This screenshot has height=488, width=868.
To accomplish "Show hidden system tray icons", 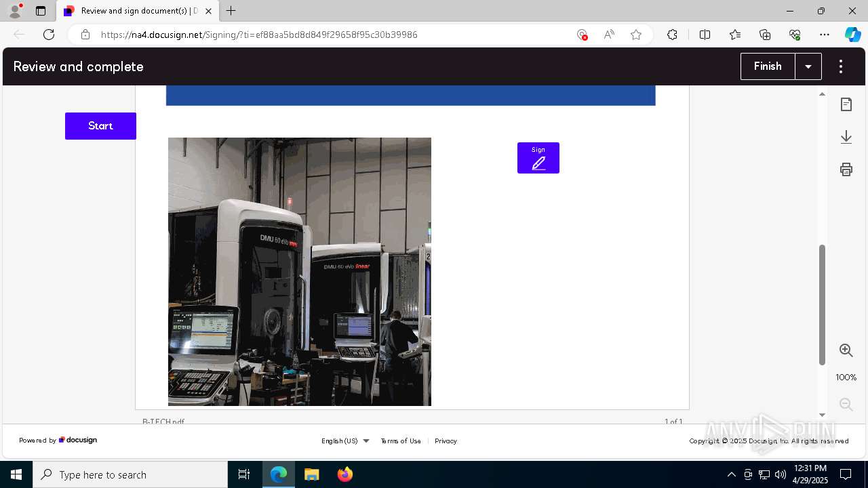I will pyautogui.click(x=731, y=474).
